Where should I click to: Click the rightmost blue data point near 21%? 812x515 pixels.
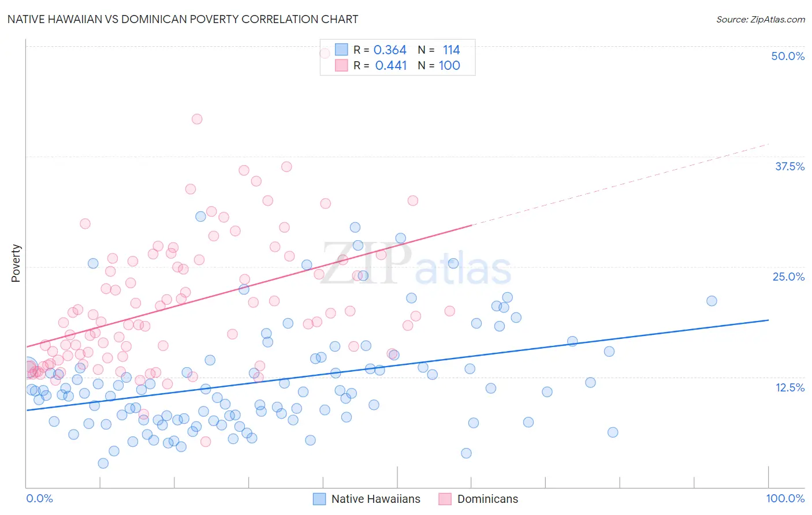pos(712,301)
